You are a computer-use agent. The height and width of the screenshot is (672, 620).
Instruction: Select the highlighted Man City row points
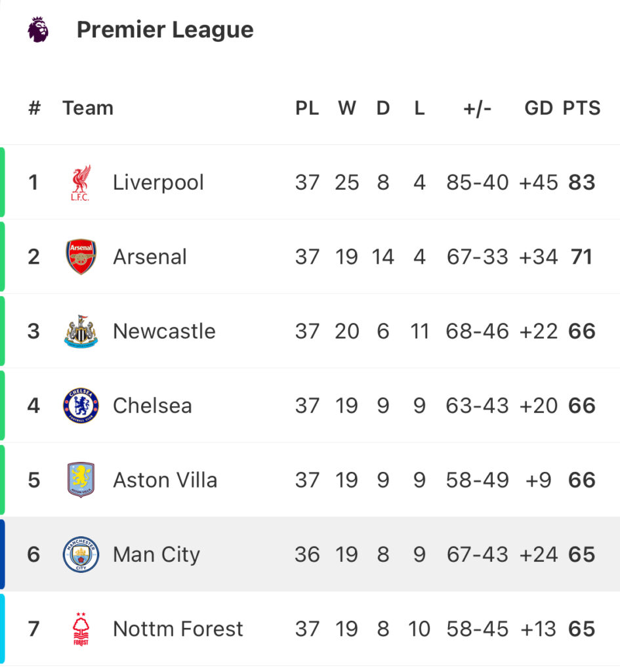(581, 554)
